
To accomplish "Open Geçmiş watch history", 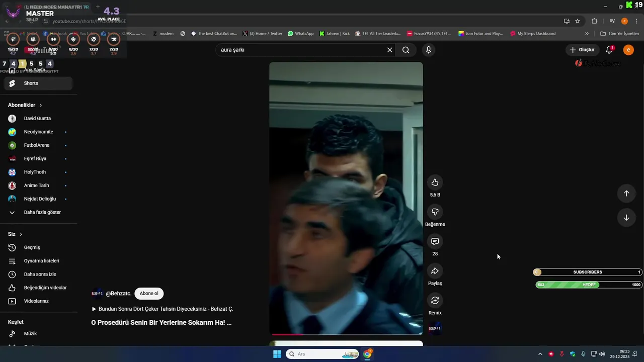I will (38, 247).
